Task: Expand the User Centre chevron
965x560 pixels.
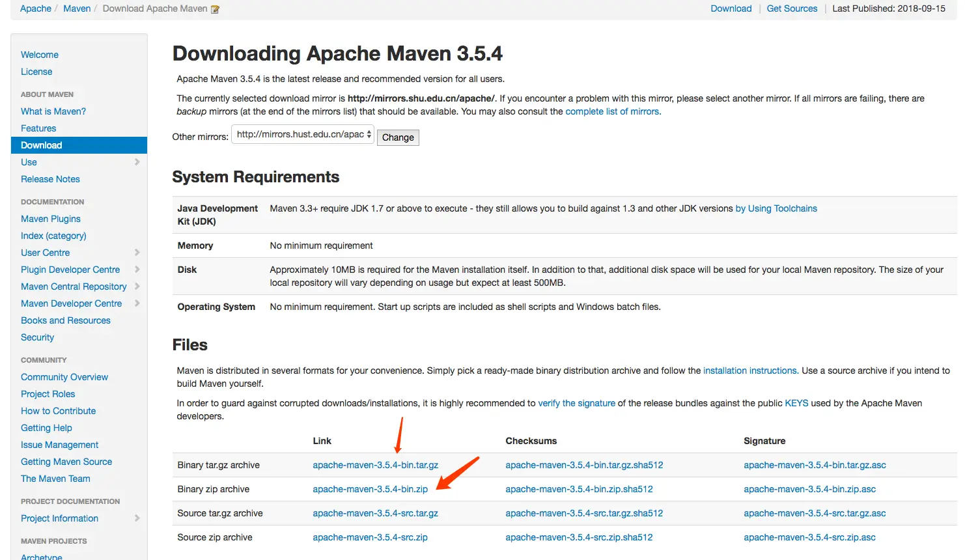Action: coord(137,253)
